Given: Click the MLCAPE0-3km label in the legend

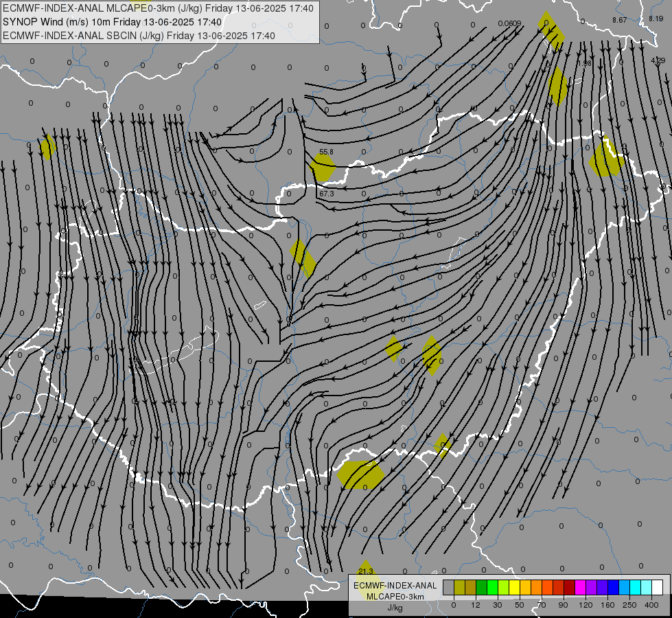Looking at the screenshot, I should [395, 597].
